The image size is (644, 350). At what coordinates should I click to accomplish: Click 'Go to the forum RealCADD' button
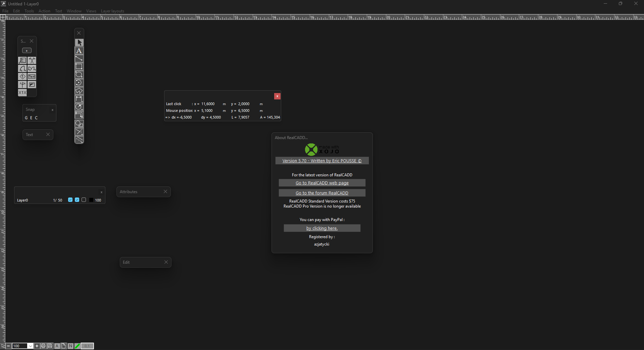[322, 193]
